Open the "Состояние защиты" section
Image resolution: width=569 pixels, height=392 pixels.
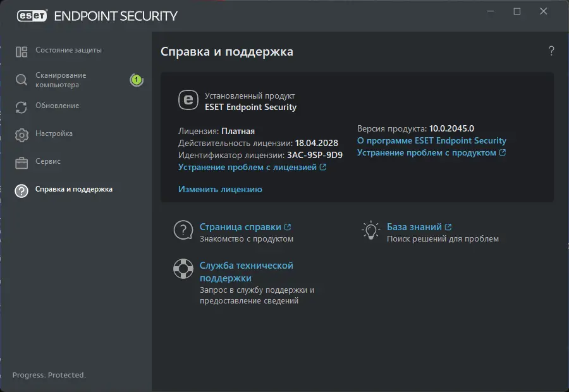click(x=68, y=50)
